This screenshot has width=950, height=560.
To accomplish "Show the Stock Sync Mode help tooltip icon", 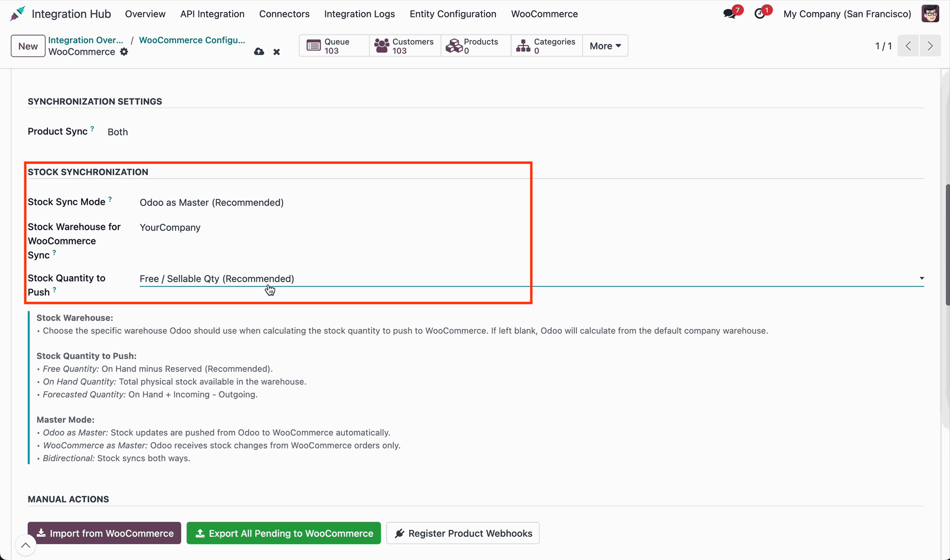I will click(110, 199).
